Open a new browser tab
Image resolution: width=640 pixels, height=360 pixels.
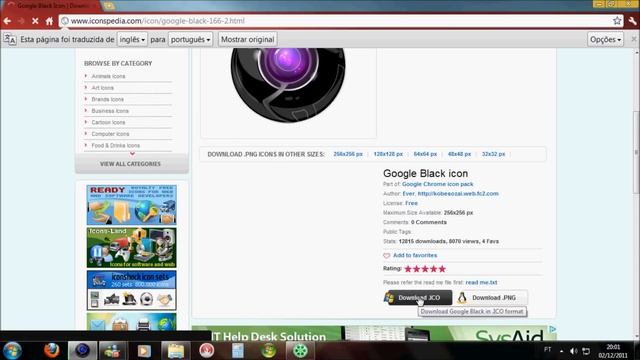[109, 6]
